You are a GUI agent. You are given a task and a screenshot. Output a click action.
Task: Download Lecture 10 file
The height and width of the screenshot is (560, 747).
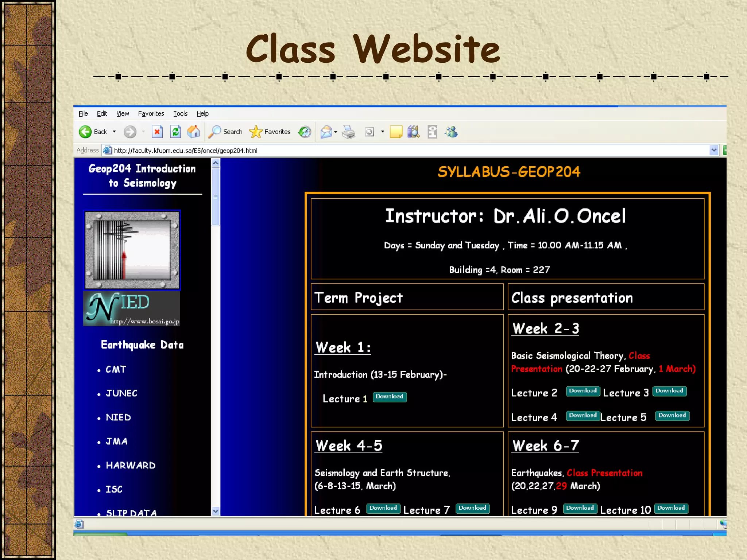[671, 508]
